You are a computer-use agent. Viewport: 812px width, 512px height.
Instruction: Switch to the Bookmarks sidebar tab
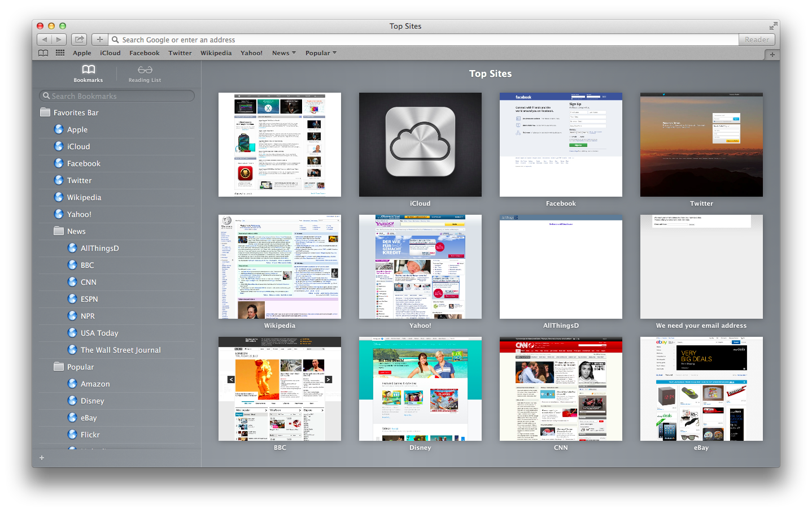pos(88,73)
